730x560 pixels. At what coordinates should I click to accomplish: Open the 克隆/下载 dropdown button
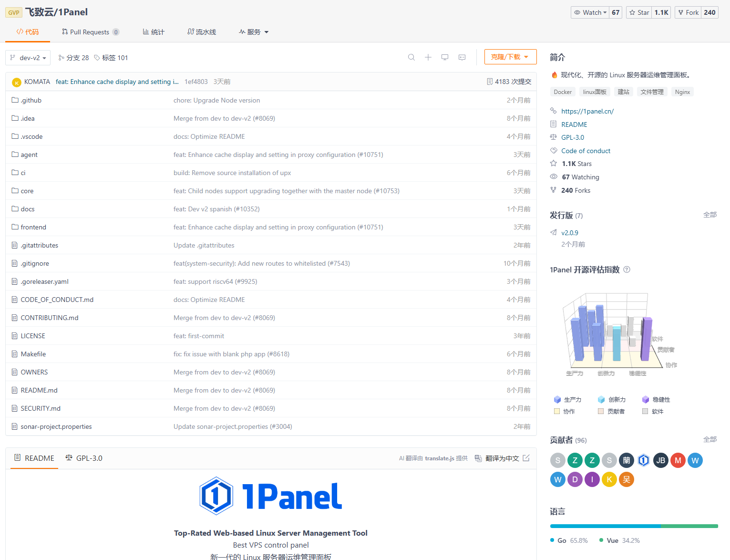click(x=510, y=57)
